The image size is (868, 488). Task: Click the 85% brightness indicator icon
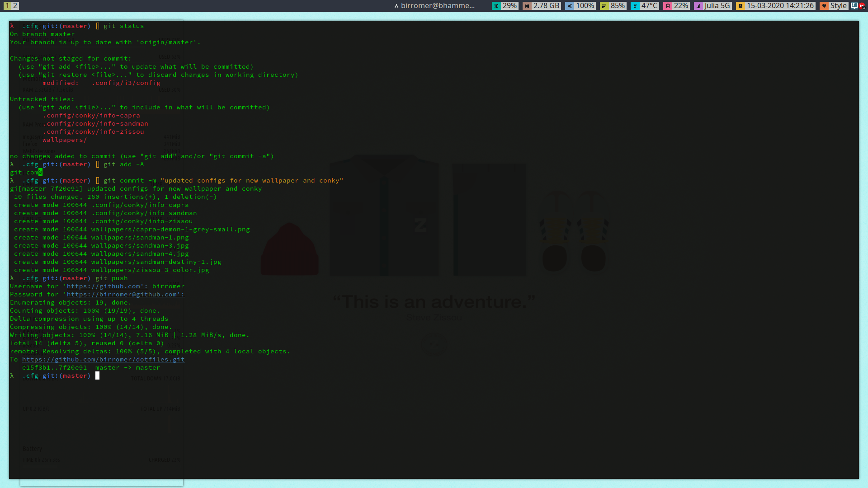pyautogui.click(x=604, y=6)
